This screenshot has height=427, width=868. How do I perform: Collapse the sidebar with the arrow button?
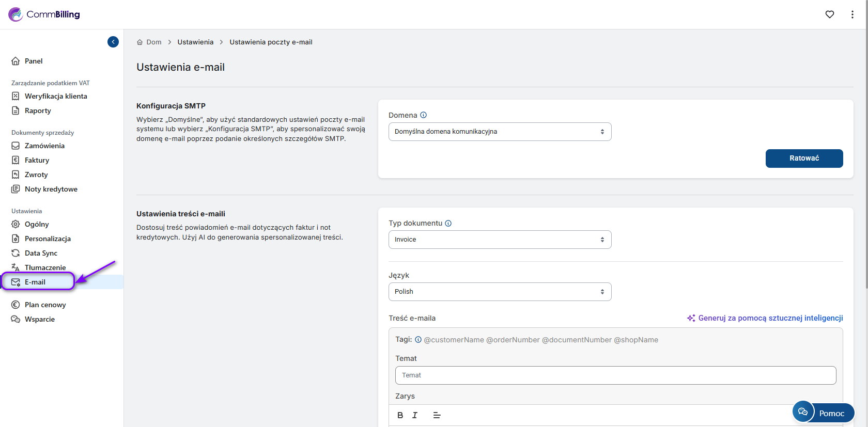[113, 42]
